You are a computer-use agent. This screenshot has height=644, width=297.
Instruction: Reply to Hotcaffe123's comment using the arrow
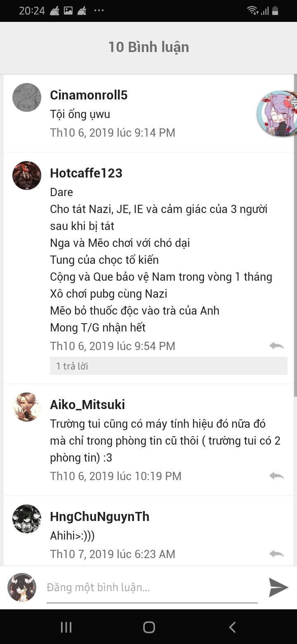(x=276, y=346)
